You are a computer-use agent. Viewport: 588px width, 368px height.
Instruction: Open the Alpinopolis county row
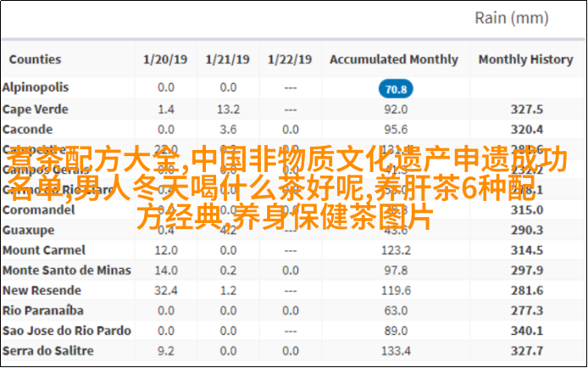pyautogui.click(x=36, y=87)
